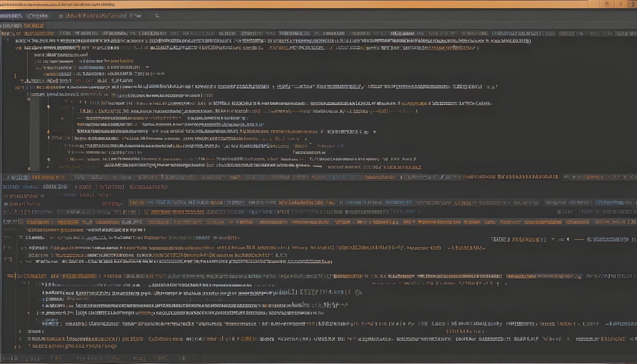Click the small square icon starting the lower panel's second row
The height and width of the screenshot is (364, 637).
coord(21,237)
